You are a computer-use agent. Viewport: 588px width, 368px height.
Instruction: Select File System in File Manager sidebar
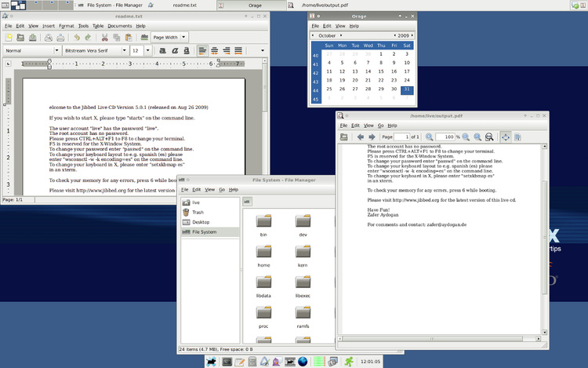(210, 231)
